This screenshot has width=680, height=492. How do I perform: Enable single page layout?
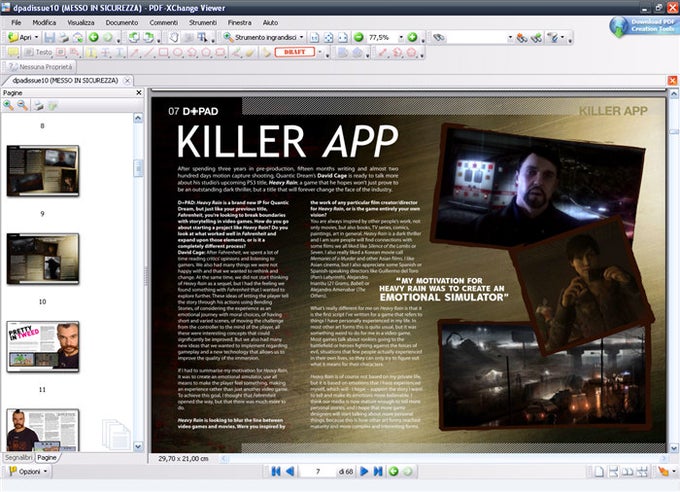pyautogui.click(x=599, y=472)
